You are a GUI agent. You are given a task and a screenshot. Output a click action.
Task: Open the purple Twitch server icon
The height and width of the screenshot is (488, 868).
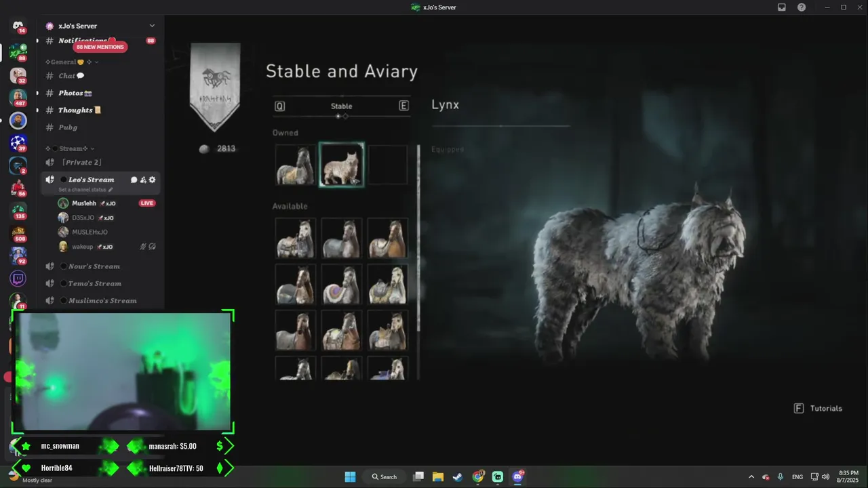pyautogui.click(x=18, y=279)
